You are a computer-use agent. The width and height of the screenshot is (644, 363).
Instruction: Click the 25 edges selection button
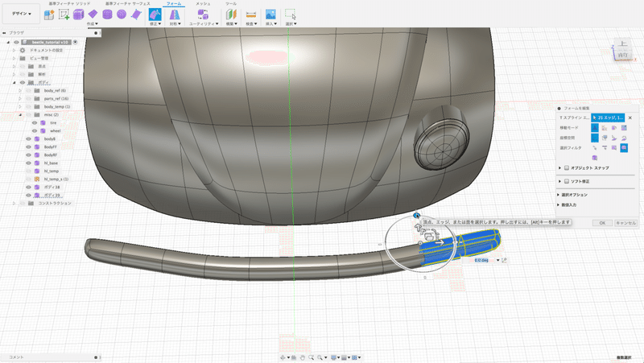(608, 118)
